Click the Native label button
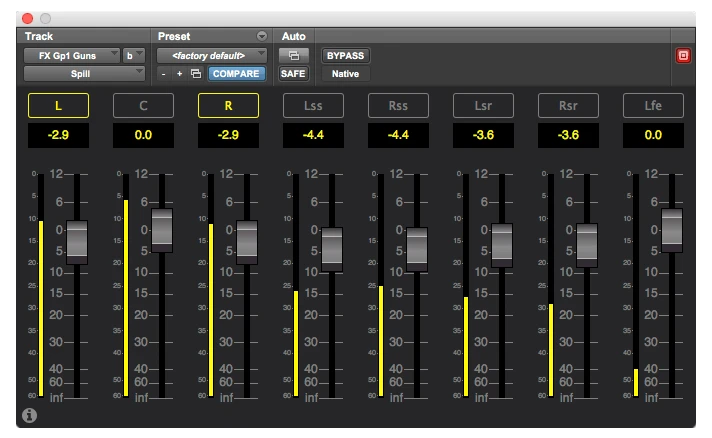 (346, 74)
